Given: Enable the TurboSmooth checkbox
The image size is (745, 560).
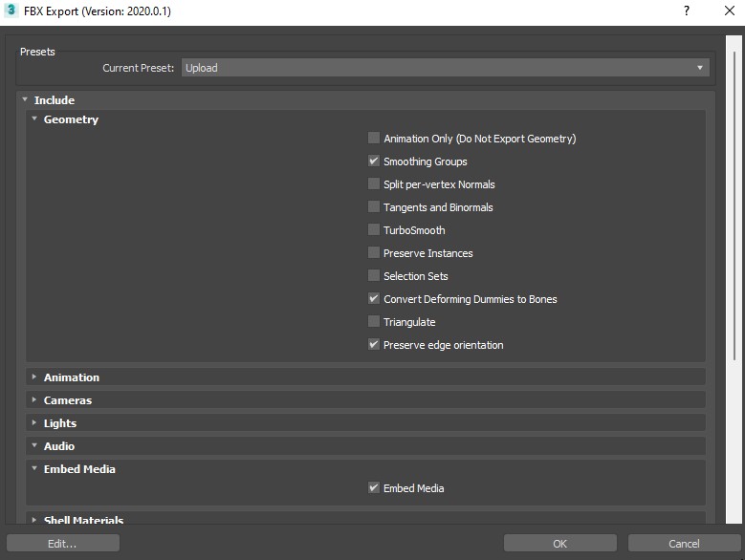Looking at the screenshot, I should click(x=374, y=230).
